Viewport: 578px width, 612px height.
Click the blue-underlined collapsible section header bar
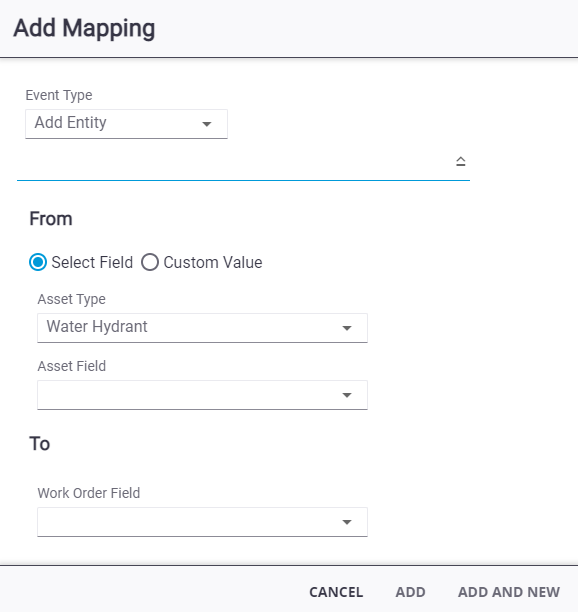point(243,165)
